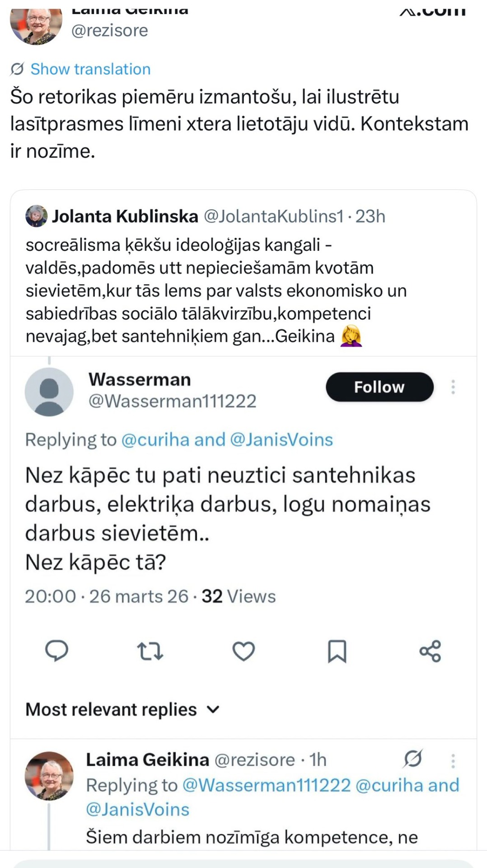The image size is (487, 868).
Task: Open @JanisVoins link in Wasserman reply header
Action: click(281, 440)
